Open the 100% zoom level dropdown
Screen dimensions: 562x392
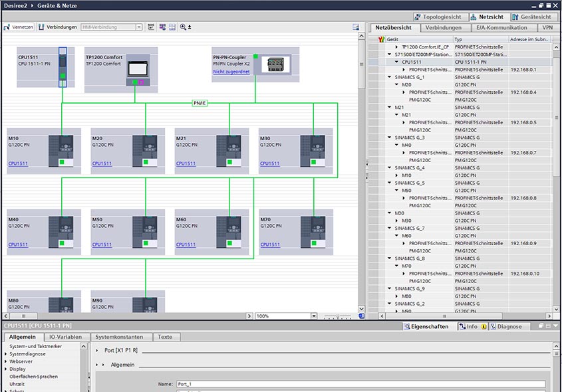(315, 316)
